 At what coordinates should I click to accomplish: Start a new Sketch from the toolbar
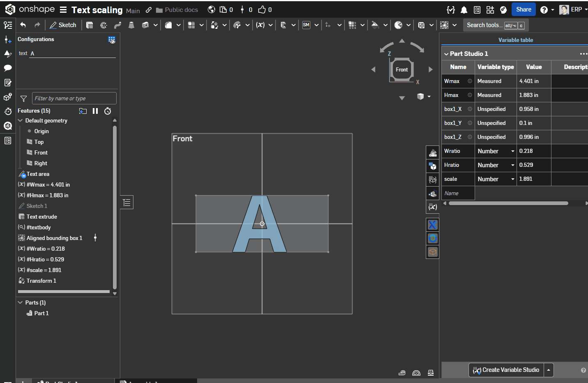(63, 25)
